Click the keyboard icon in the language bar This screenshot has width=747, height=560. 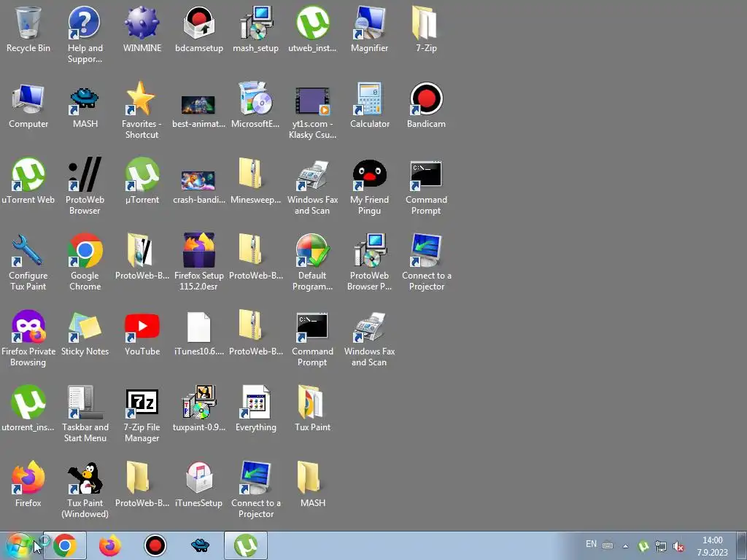click(x=608, y=545)
